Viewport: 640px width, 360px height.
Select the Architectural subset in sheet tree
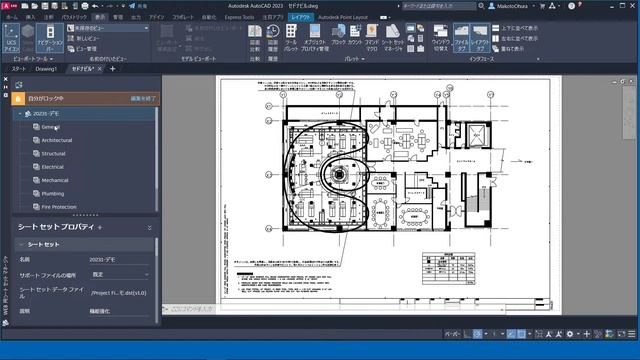coord(57,140)
